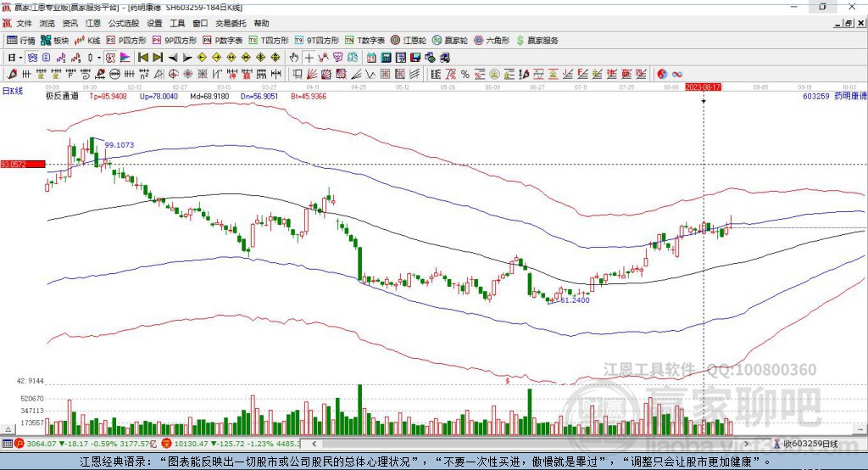Select the Gann fan lines tool
Viewport: 868px width, 470px height.
(312, 75)
